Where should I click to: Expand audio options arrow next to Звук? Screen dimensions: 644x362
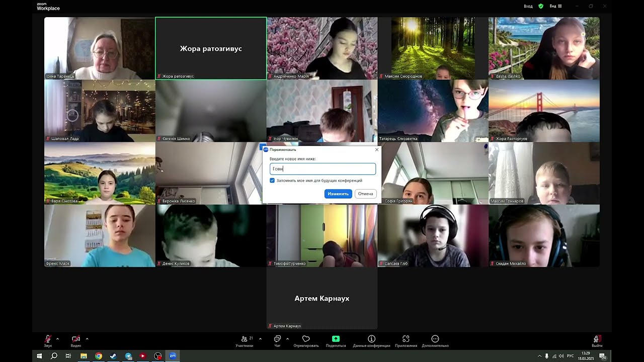[x=57, y=338]
